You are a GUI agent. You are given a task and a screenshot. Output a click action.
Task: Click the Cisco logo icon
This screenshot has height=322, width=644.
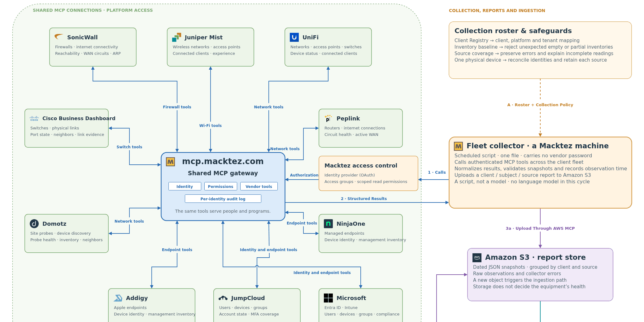click(34, 118)
